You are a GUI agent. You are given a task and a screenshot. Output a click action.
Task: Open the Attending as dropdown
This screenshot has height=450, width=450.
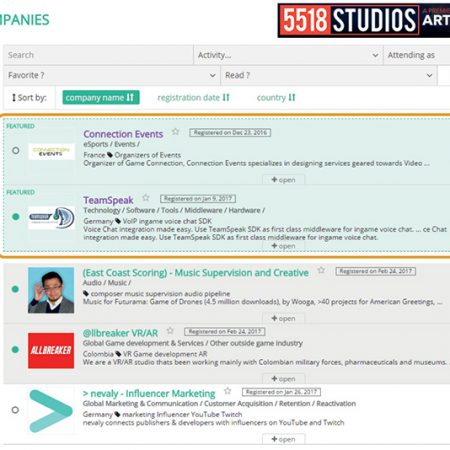417,55
